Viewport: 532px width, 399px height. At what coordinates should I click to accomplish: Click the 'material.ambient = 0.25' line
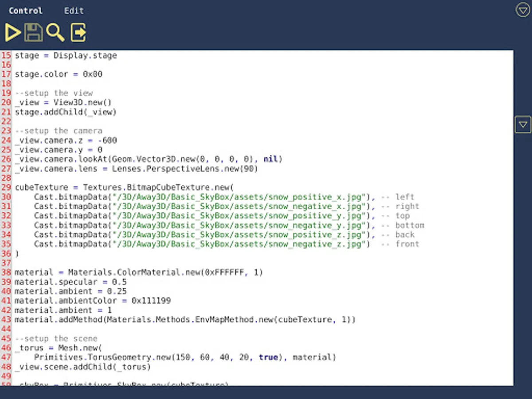point(70,291)
